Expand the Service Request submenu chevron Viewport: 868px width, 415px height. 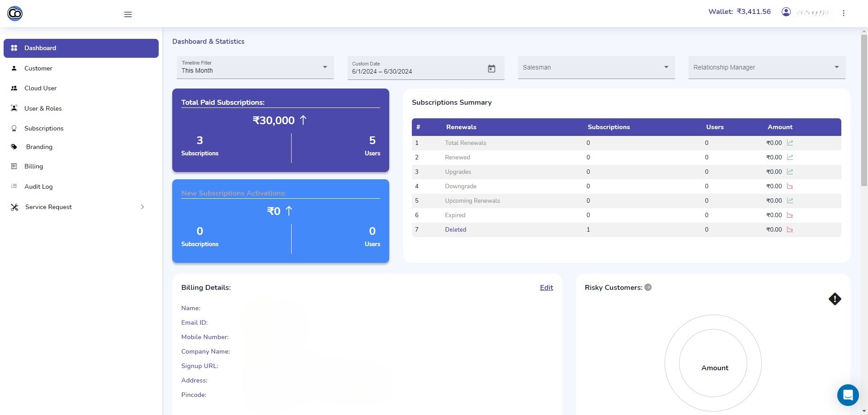pyautogui.click(x=142, y=207)
